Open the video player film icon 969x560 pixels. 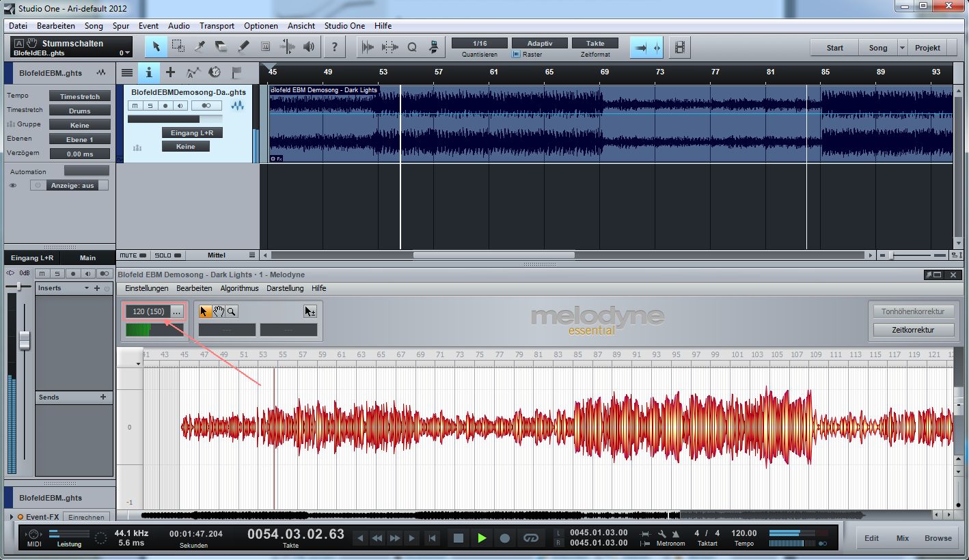(680, 47)
